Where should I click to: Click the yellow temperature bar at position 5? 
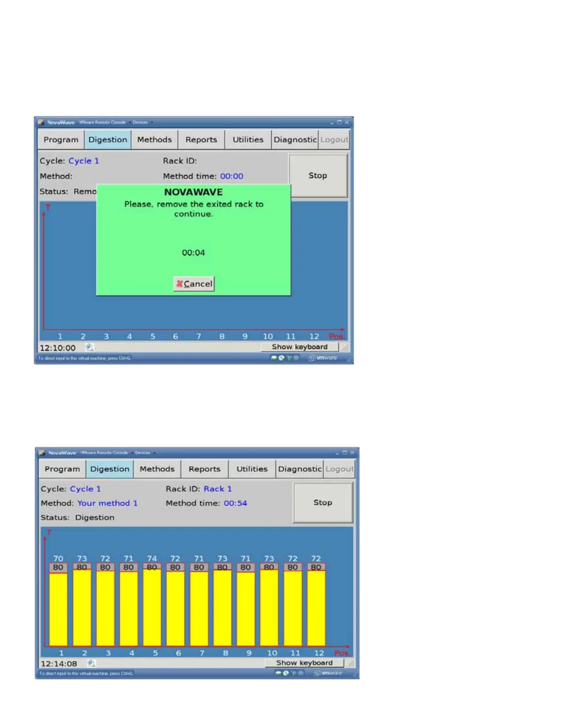coord(152,607)
